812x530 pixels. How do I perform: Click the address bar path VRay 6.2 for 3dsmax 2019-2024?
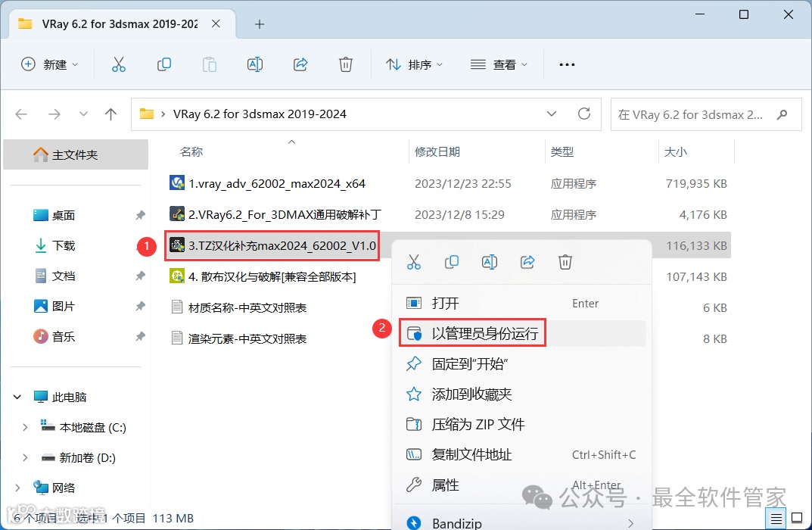(x=260, y=114)
